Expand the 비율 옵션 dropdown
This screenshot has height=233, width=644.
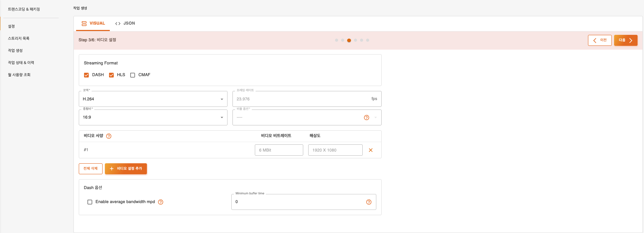(x=375, y=117)
